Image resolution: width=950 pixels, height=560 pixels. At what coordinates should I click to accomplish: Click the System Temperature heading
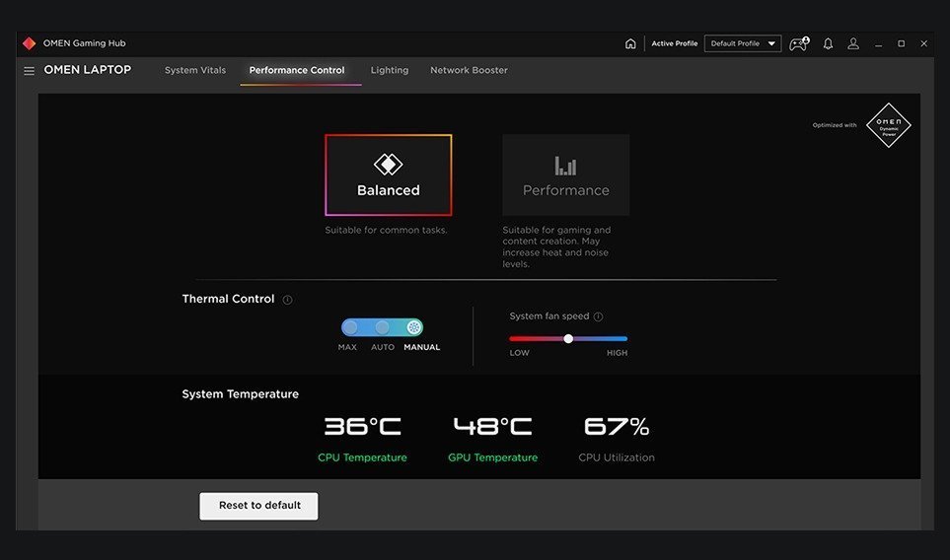click(240, 394)
